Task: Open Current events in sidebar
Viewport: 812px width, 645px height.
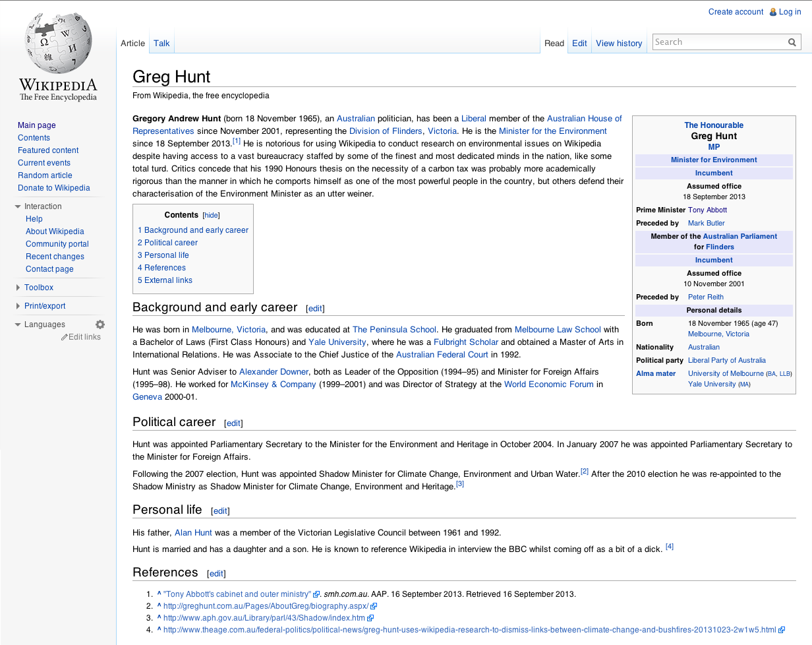Action: 44,163
